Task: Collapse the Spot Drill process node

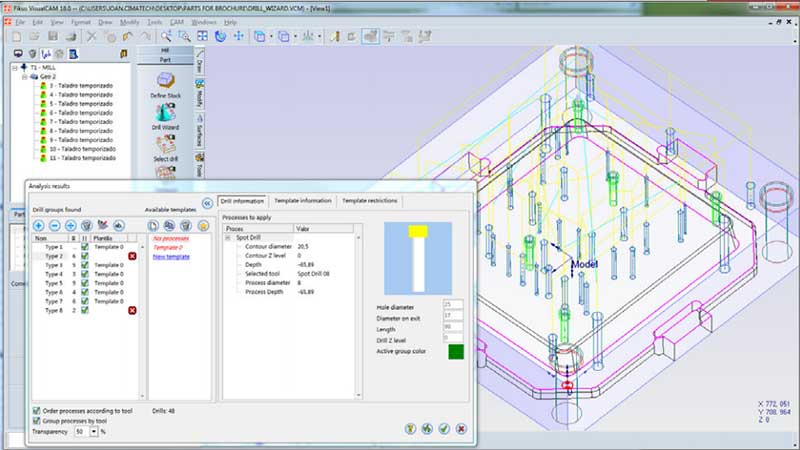Action: click(x=227, y=238)
